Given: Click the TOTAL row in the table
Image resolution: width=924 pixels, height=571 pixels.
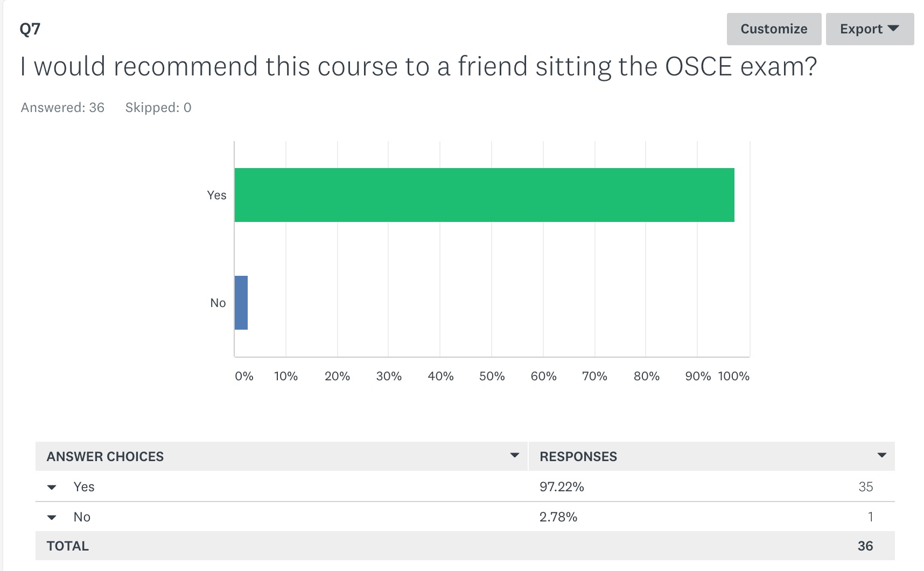Looking at the screenshot, I should [x=68, y=546].
